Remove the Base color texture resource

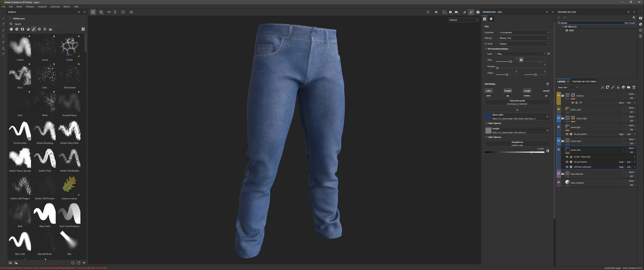click(x=547, y=117)
